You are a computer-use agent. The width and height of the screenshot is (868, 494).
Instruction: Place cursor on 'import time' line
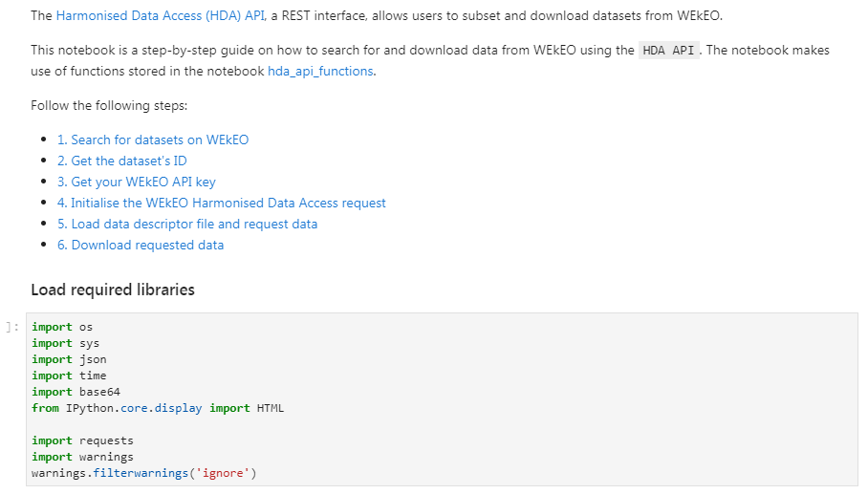pos(69,376)
